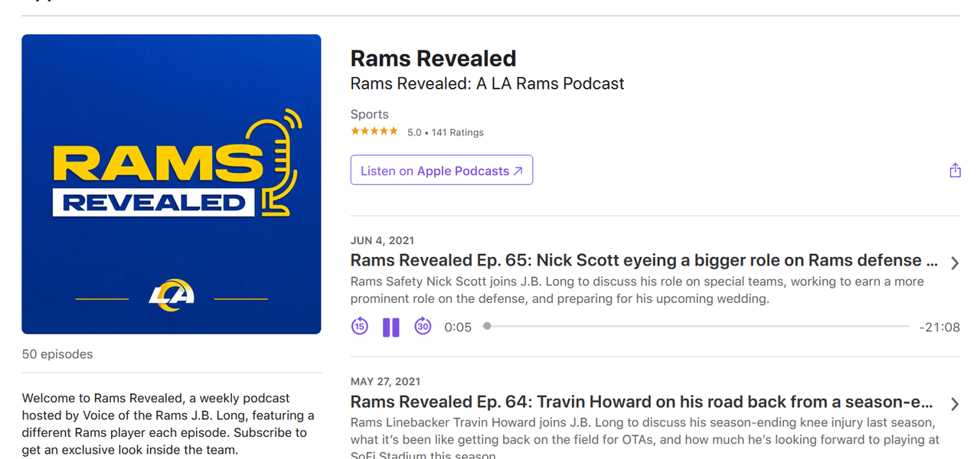Viewport: 980px width, 459px height.
Task: Click the share icon
Action: point(955,170)
